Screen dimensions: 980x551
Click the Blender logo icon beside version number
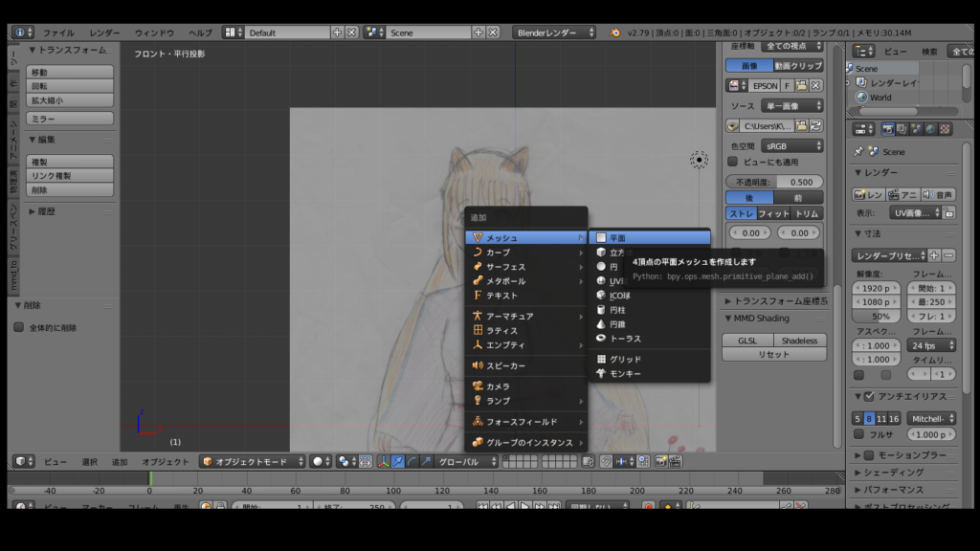click(614, 33)
